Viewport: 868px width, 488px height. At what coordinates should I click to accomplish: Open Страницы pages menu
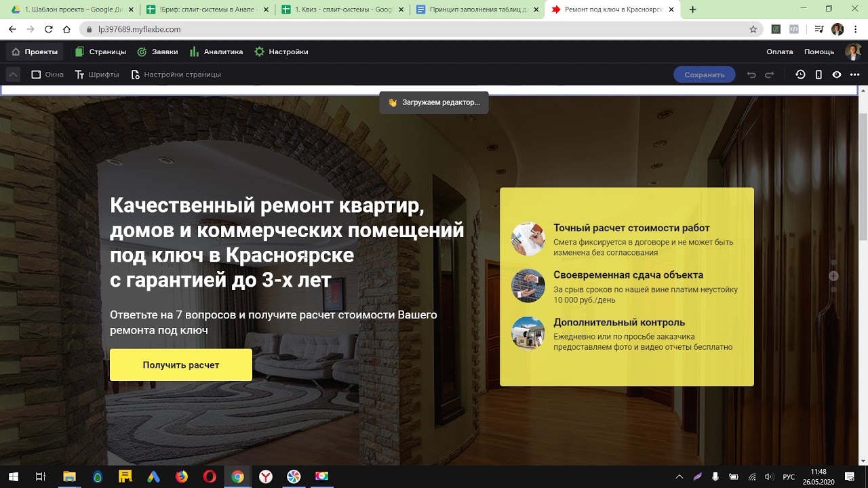click(100, 52)
